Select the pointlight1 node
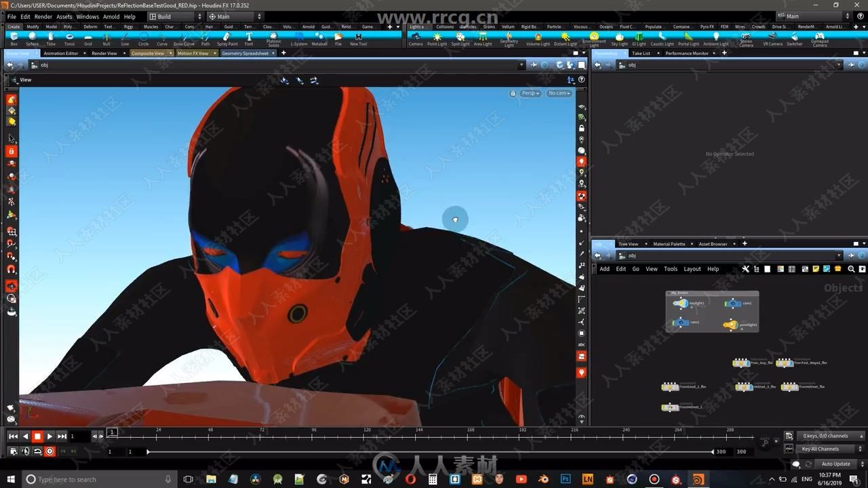The height and width of the screenshot is (488, 868). point(730,325)
